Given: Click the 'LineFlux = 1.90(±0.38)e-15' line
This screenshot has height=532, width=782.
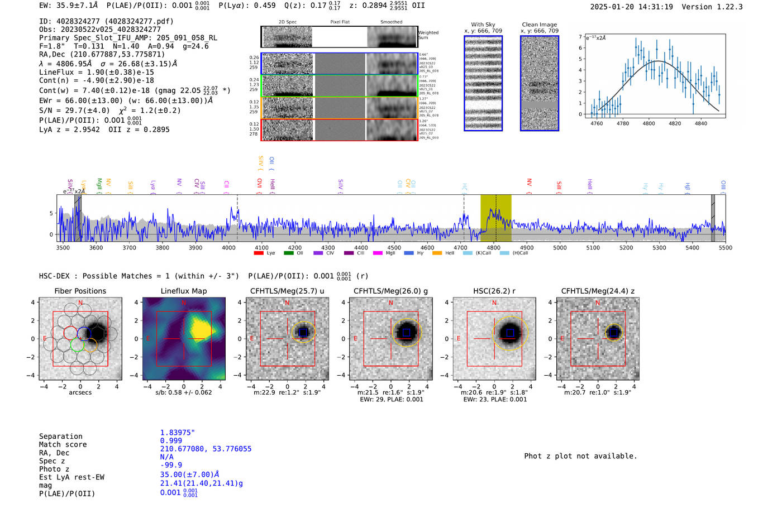Looking at the screenshot, I should coord(96,72).
